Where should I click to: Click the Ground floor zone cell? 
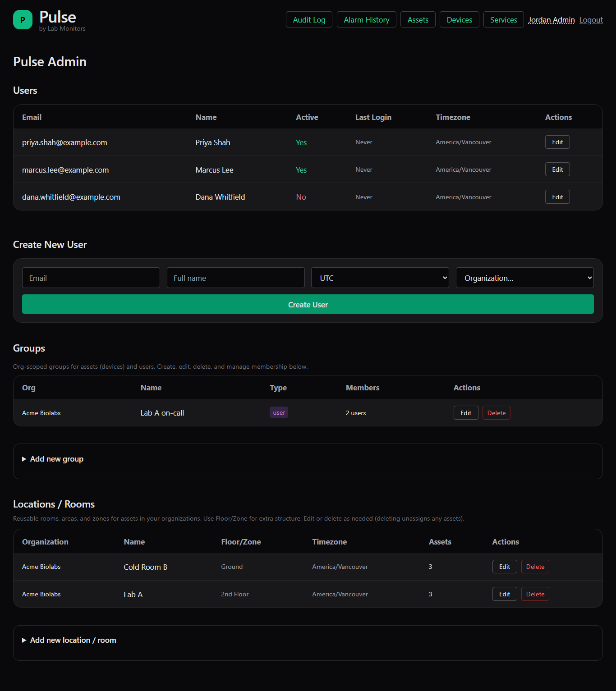pos(232,567)
